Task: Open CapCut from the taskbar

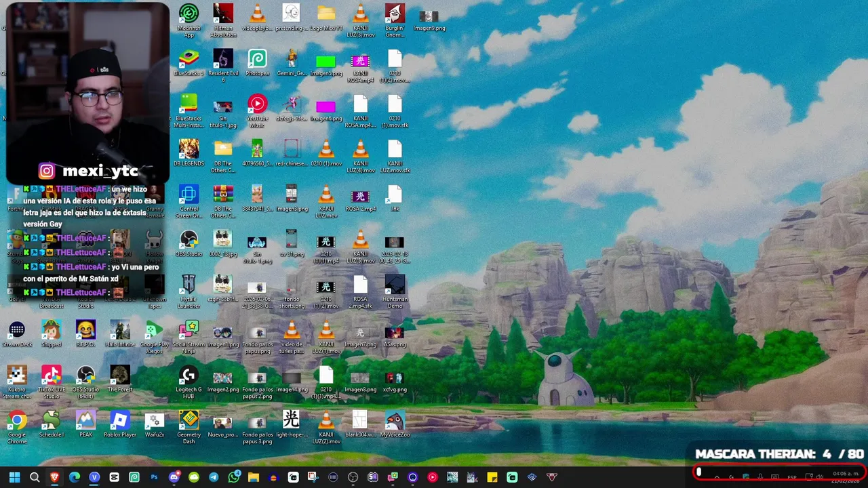Action: pyautogui.click(x=114, y=477)
